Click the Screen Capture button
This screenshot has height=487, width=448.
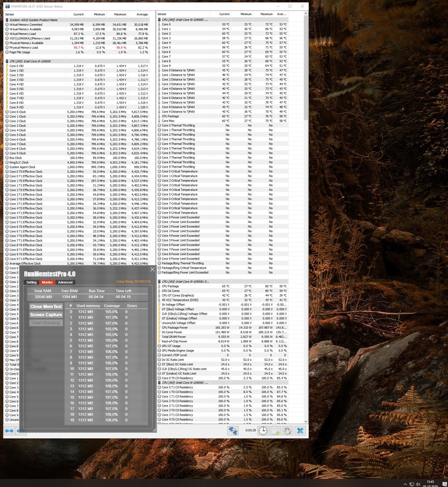point(46,315)
